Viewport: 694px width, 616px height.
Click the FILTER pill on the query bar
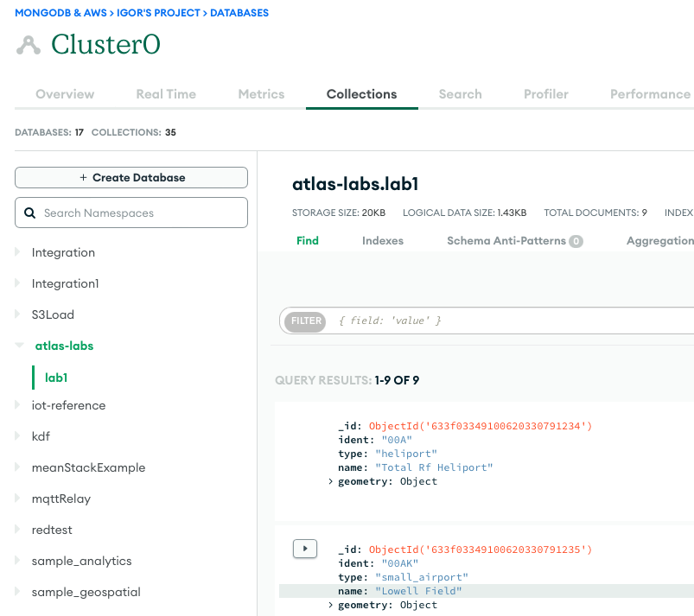point(306,321)
